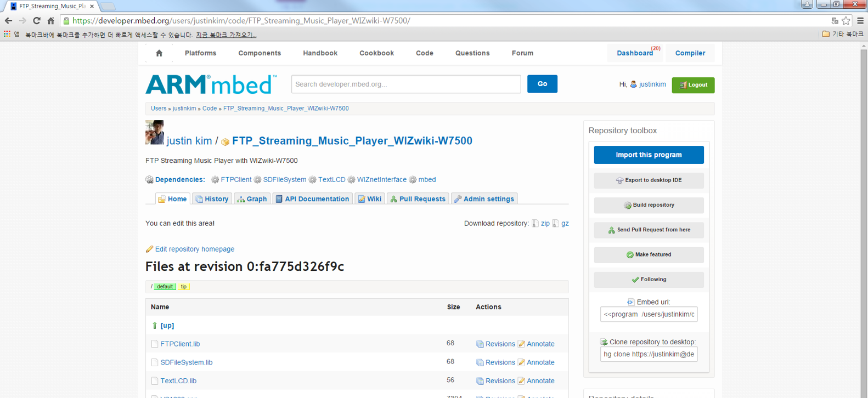This screenshot has width=868, height=398.
Task: Click the yellow tip tag
Action: tap(184, 287)
